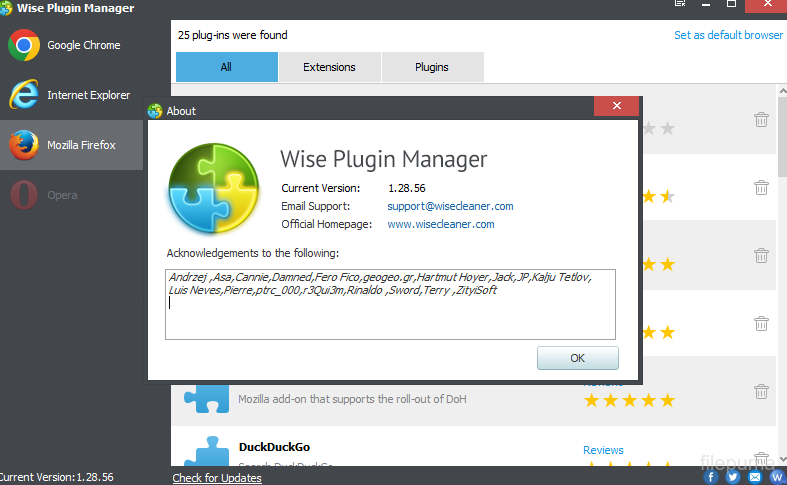Minimize the Wise Plugin Manager main window
787x485 pixels.
(706, 4)
